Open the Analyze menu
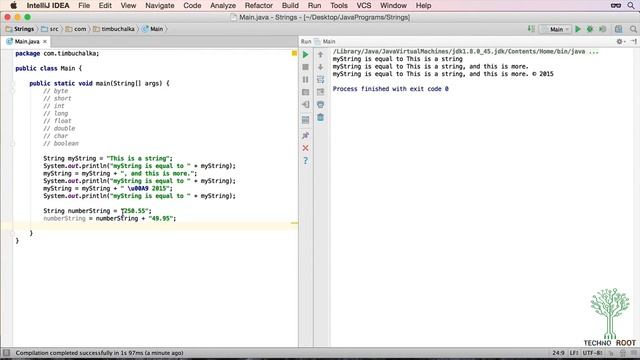 tap(223, 6)
